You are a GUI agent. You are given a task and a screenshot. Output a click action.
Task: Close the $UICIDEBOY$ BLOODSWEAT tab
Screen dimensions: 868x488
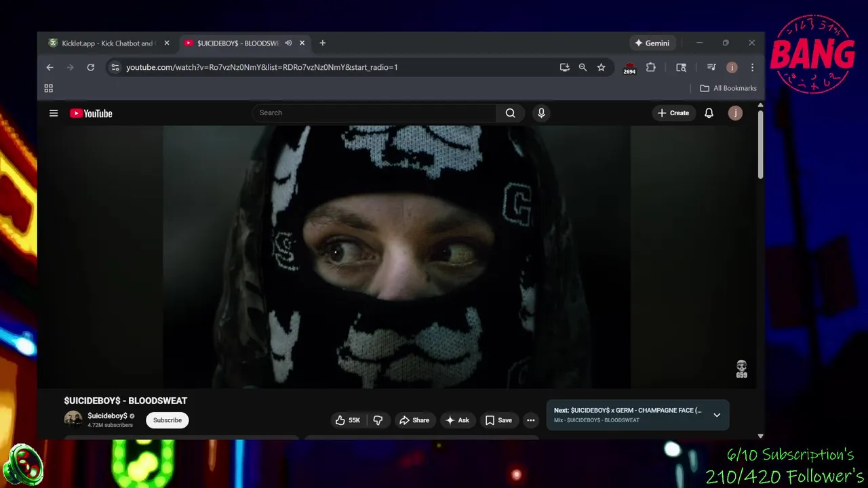click(302, 43)
